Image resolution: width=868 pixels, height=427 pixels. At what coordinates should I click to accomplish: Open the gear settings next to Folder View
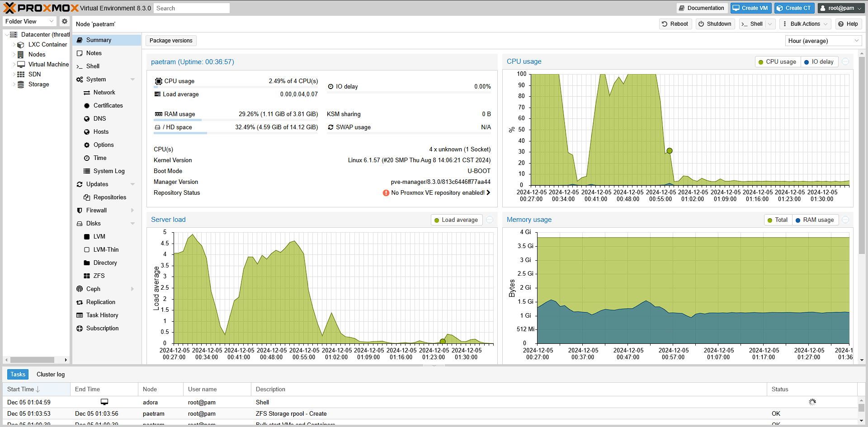[x=65, y=21]
